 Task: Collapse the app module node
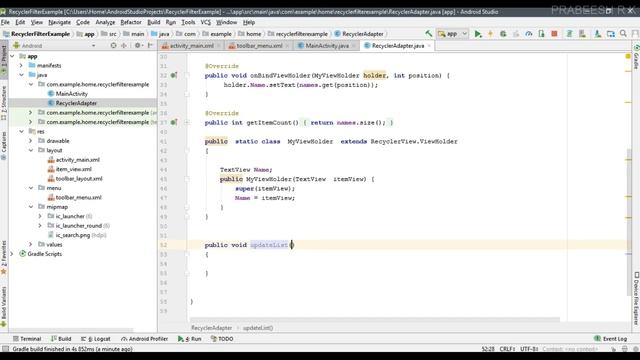coord(12,56)
